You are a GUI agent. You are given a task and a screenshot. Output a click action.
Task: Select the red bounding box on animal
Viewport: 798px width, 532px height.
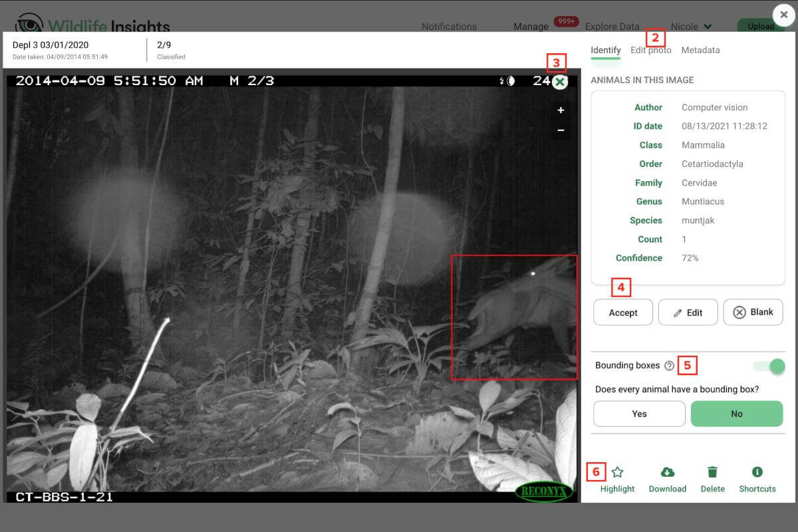pos(514,317)
